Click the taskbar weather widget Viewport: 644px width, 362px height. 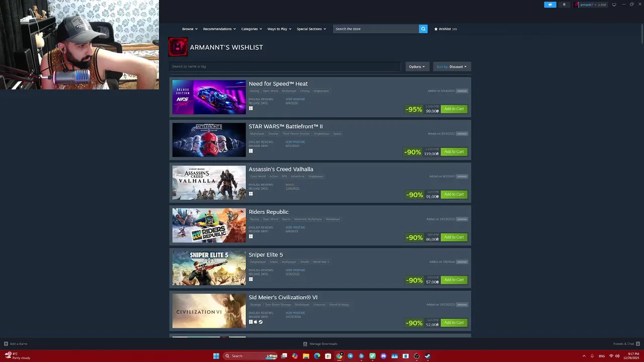pos(18,356)
